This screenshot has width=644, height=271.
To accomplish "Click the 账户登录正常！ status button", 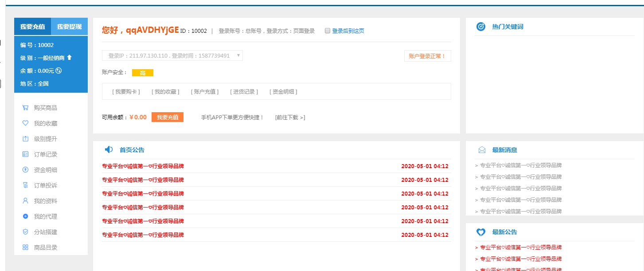I will [x=427, y=56].
